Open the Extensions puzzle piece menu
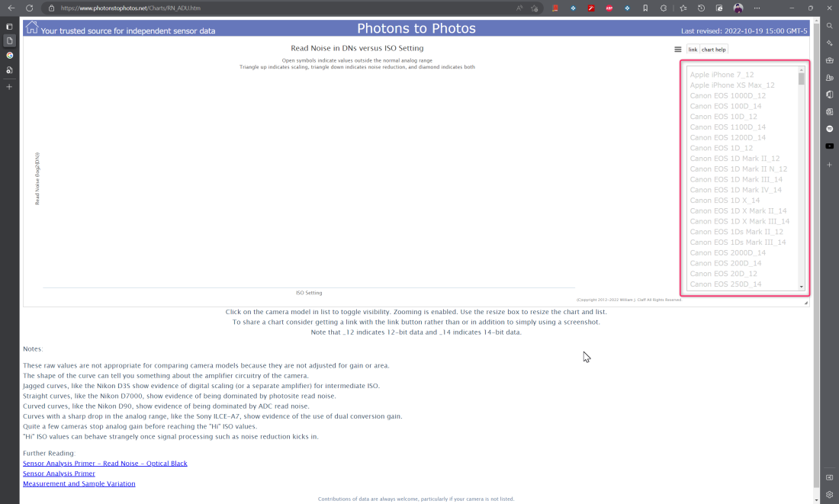 tap(664, 8)
